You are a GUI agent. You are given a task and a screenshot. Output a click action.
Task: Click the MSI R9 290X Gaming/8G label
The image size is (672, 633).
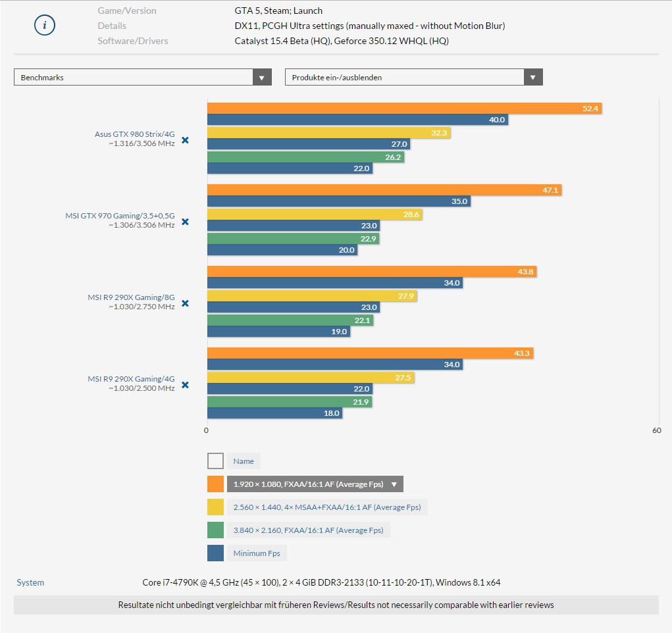coord(131,297)
